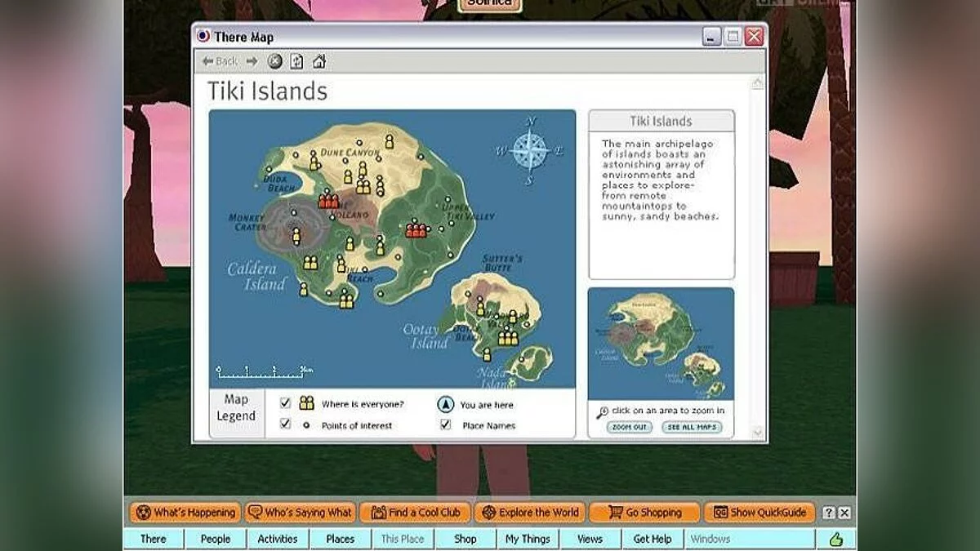Viewport: 980px width, 551px height.
Task: Close the orange shortcut bar
Action: coord(844,513)
